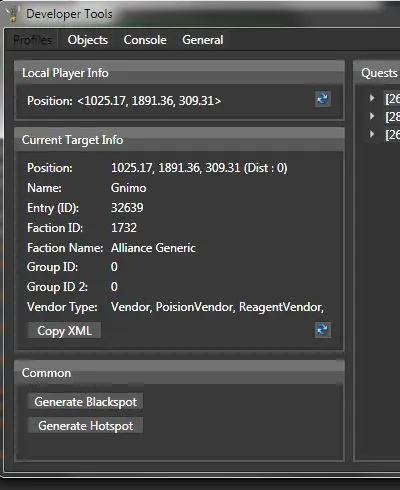Click the Entry ID value 32639
Viewport: 400px width, 490px height.
click(x=127, y=208)
